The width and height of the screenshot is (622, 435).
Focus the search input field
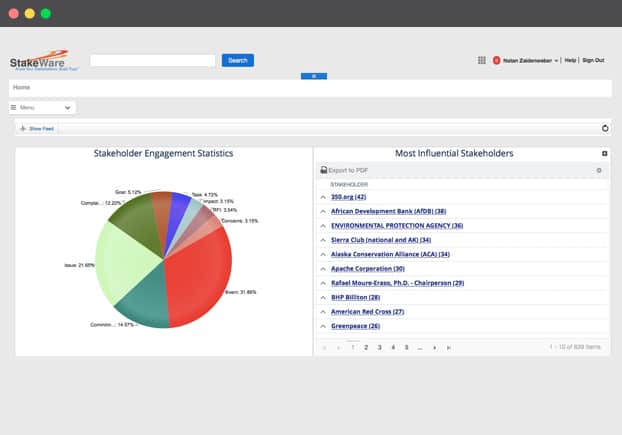pos(153,61)
